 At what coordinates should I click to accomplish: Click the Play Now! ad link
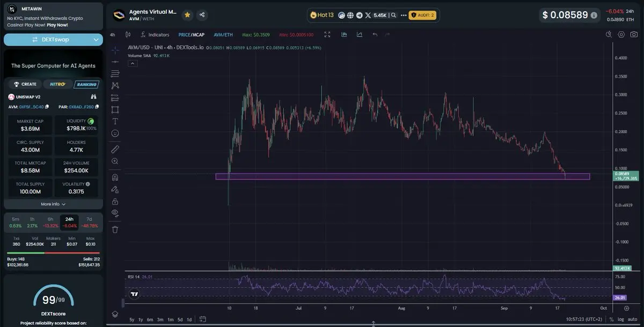[57, 25]
